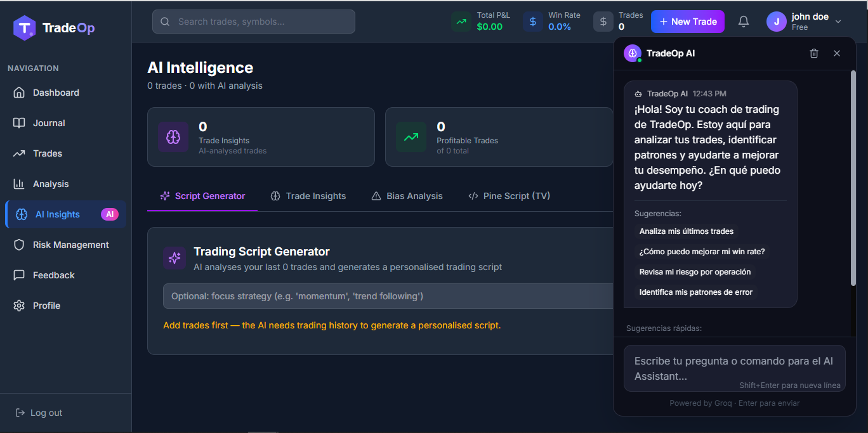Go to the Trades section
The width and height of the screenshot is (868, 433).
pyautogui.click(x=65, y=153)
